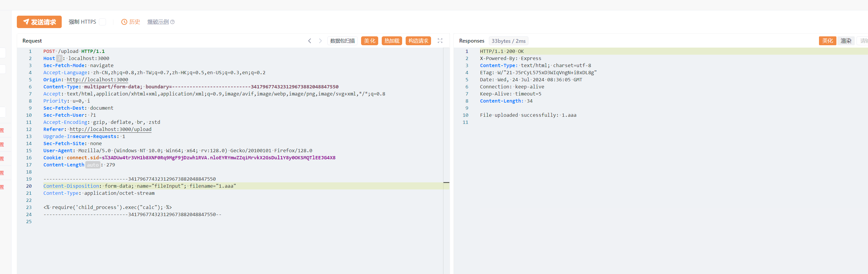
Task: Click the User-Agent Mozilla/5.0 header line
Action: click(177, 151)
